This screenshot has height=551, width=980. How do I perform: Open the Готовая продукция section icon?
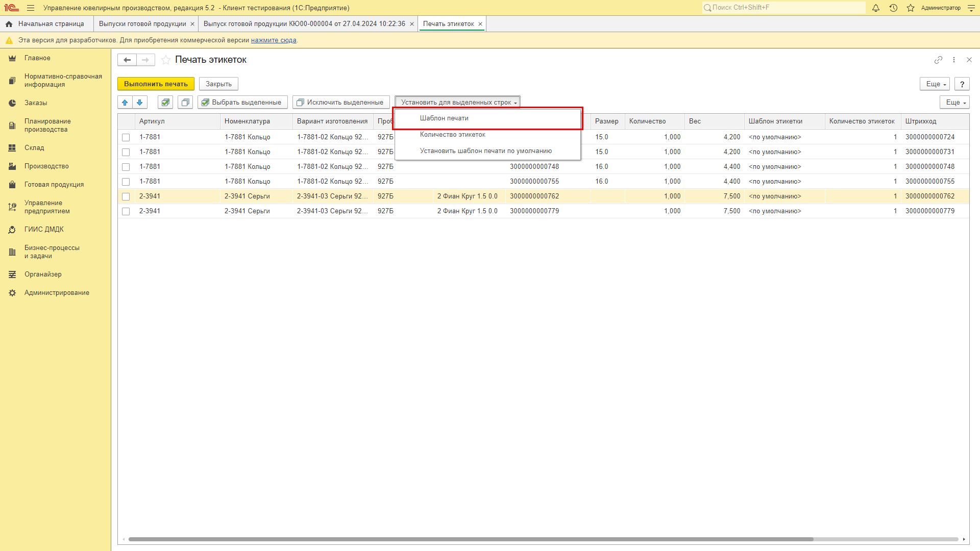point(12,185)
